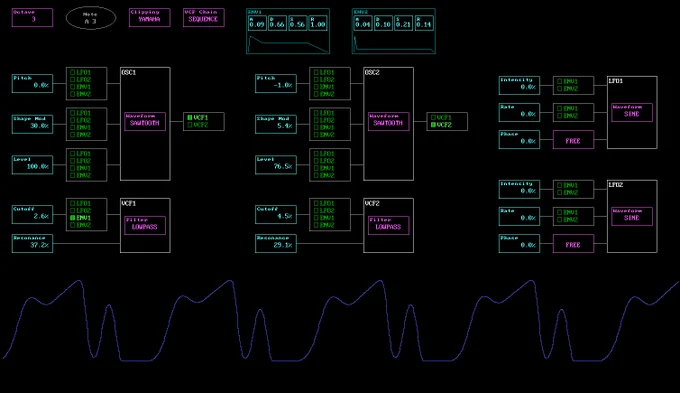
Task: Click the VCF2 Cutoff value 4.5%
Action: coord(276,214)
